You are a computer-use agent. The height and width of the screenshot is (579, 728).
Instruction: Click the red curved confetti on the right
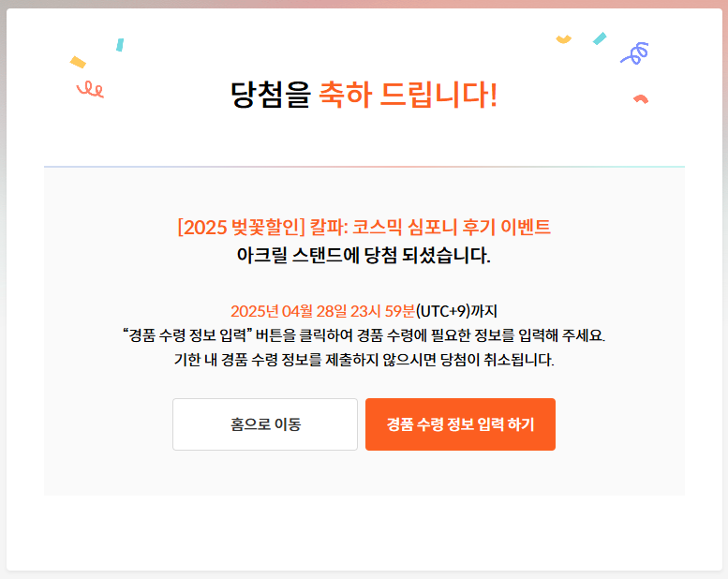[641, 99]
